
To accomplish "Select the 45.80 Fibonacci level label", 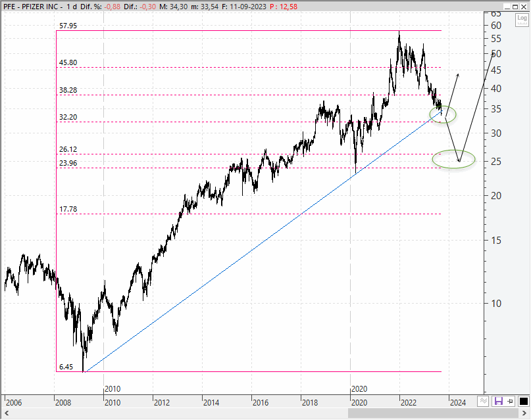I will click(68, 62).
